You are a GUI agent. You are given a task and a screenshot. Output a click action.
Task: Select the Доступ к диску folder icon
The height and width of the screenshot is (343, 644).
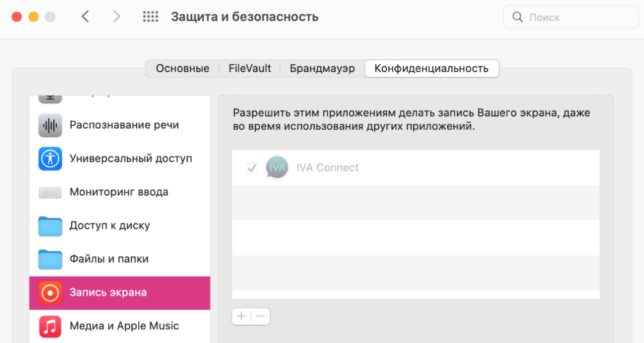tap(50, 226)
